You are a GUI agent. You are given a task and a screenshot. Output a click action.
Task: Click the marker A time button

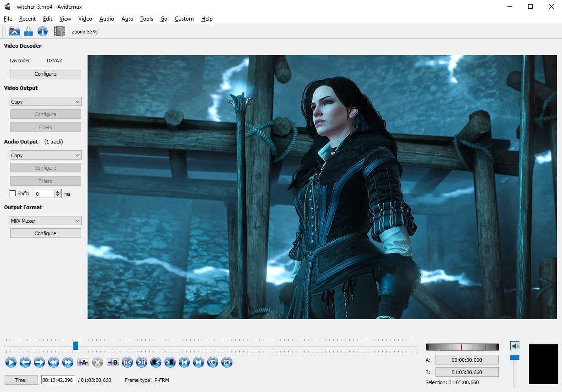click(467, 360)
